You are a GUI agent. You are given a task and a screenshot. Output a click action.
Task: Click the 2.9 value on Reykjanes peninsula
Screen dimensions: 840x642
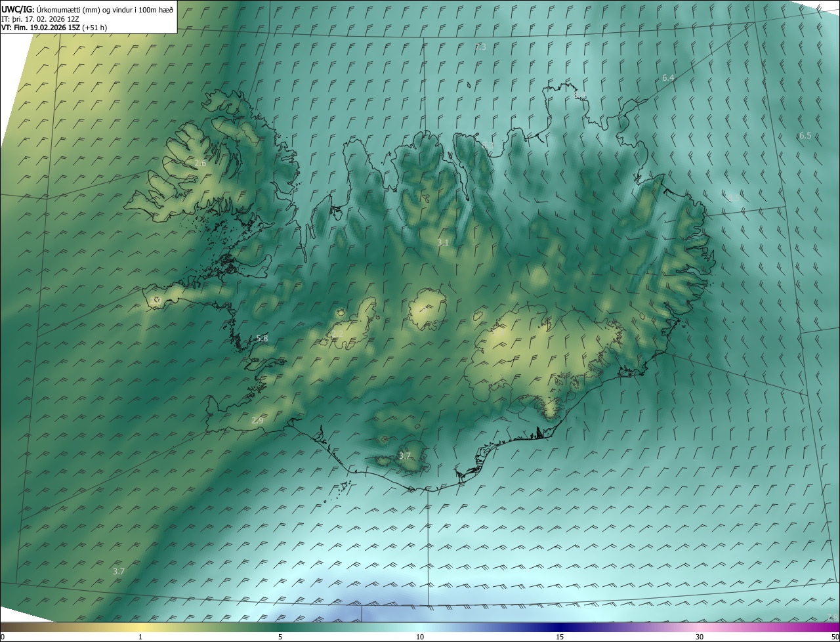(x=257, y=420)
